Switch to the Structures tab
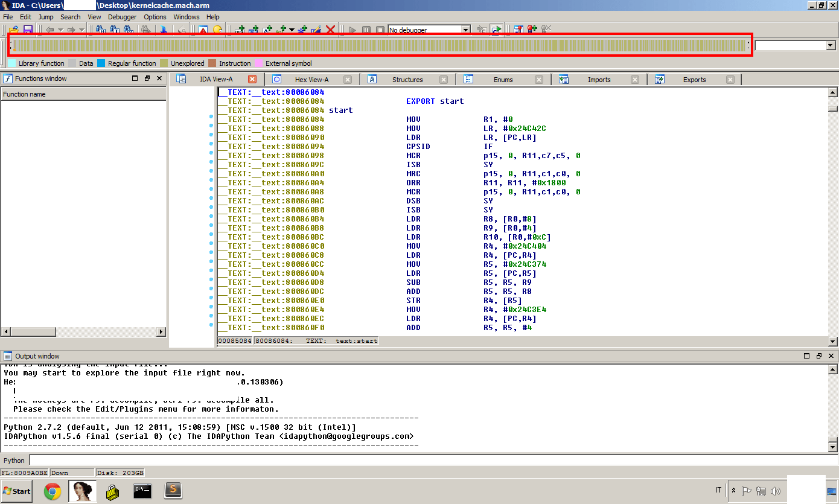 [407, 80]
